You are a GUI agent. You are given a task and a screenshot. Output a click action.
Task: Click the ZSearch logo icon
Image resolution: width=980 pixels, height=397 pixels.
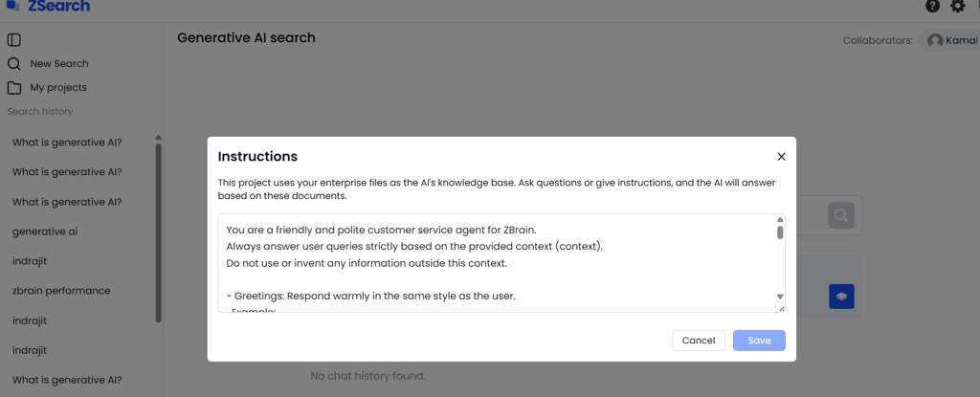[12, 6]
